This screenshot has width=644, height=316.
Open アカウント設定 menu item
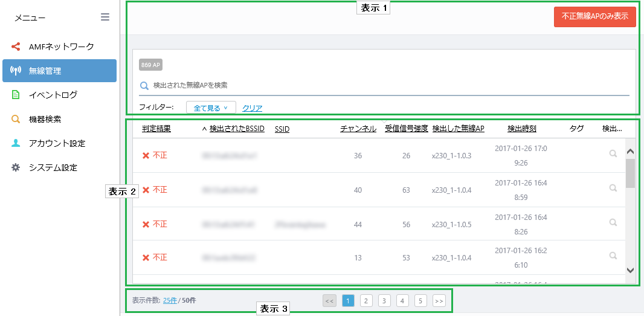tap(60, 143)
